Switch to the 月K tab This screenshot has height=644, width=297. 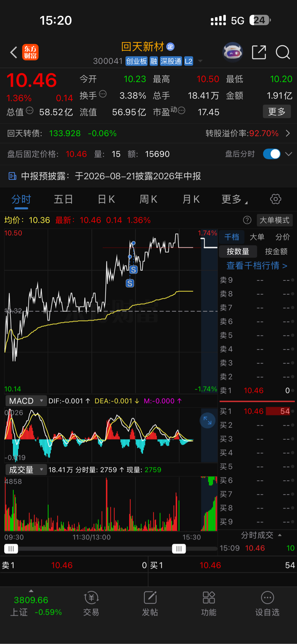[x=191, y=199]
